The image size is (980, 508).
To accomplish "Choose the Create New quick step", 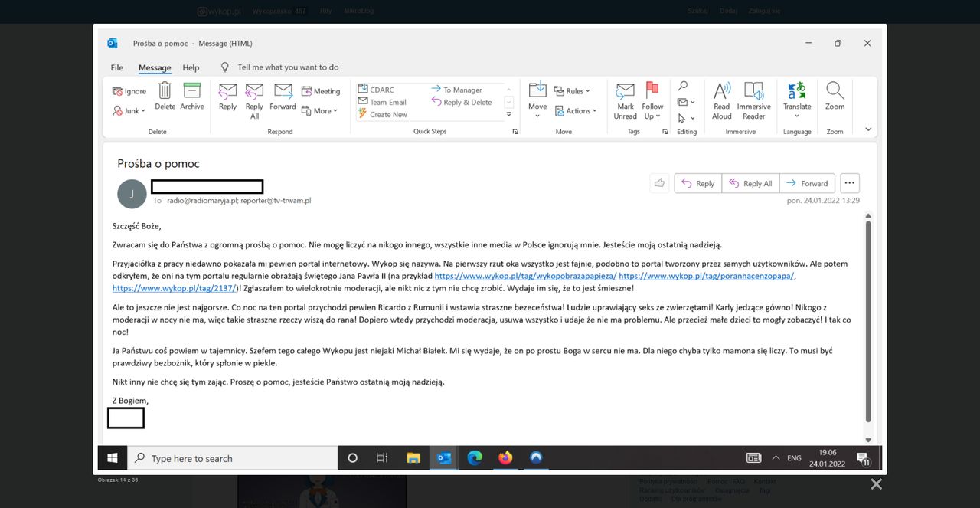I will [x=382, y=114].
